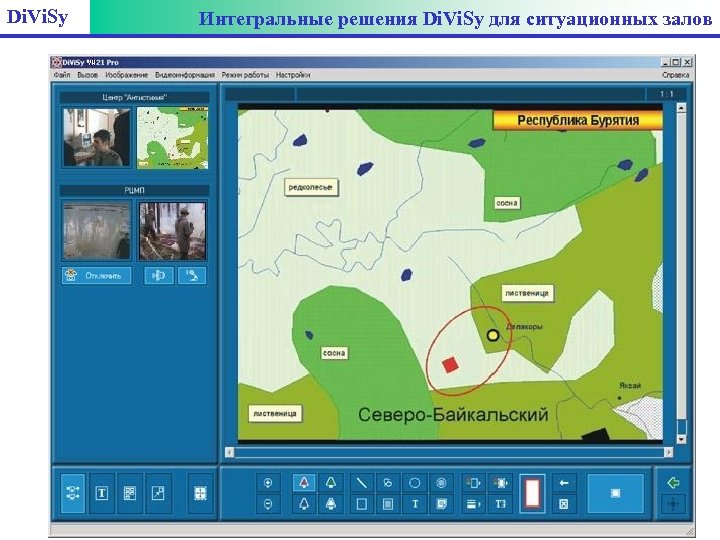Click the arrow-to-corner expand view icon
The image size is (720, 540).
(158, 493)
